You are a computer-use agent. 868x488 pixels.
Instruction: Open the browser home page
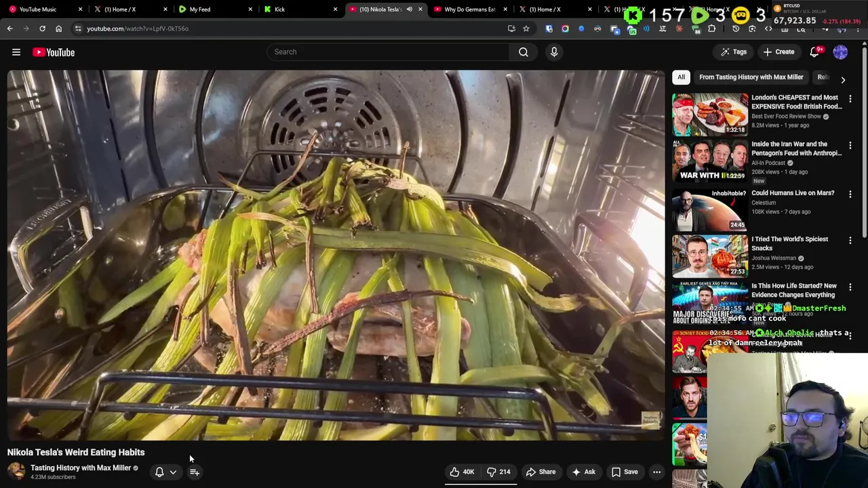pos(58,28)
